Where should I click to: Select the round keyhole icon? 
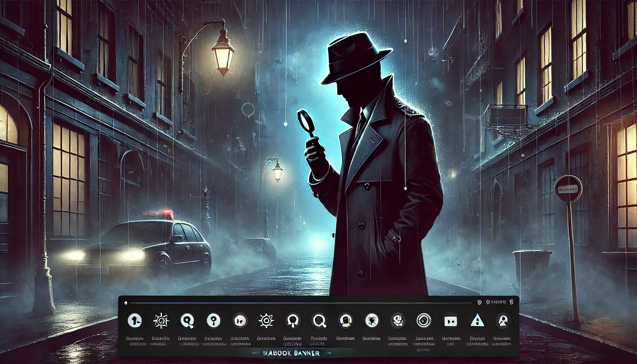click(213, 321)
